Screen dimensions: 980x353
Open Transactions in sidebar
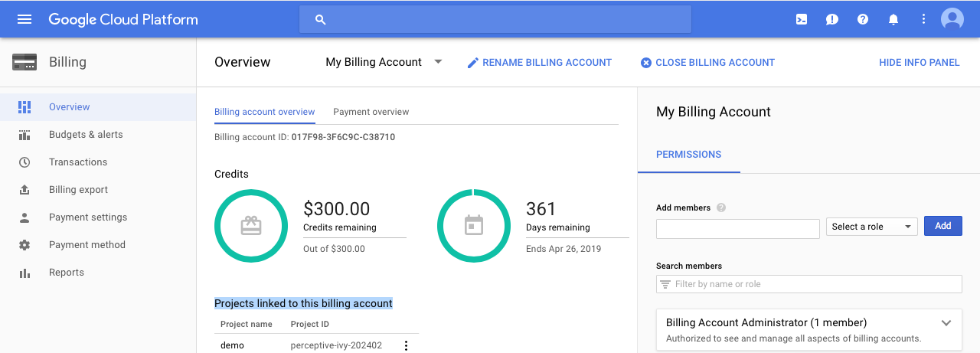click(78, 162)
